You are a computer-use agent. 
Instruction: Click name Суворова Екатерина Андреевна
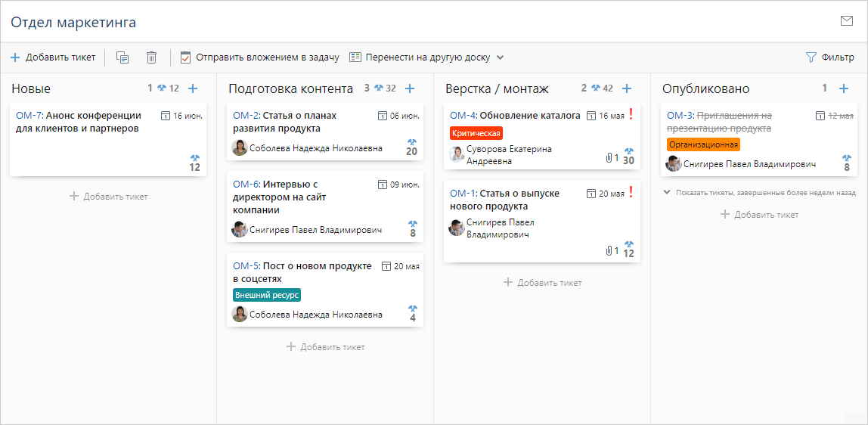tap(510, 155)
